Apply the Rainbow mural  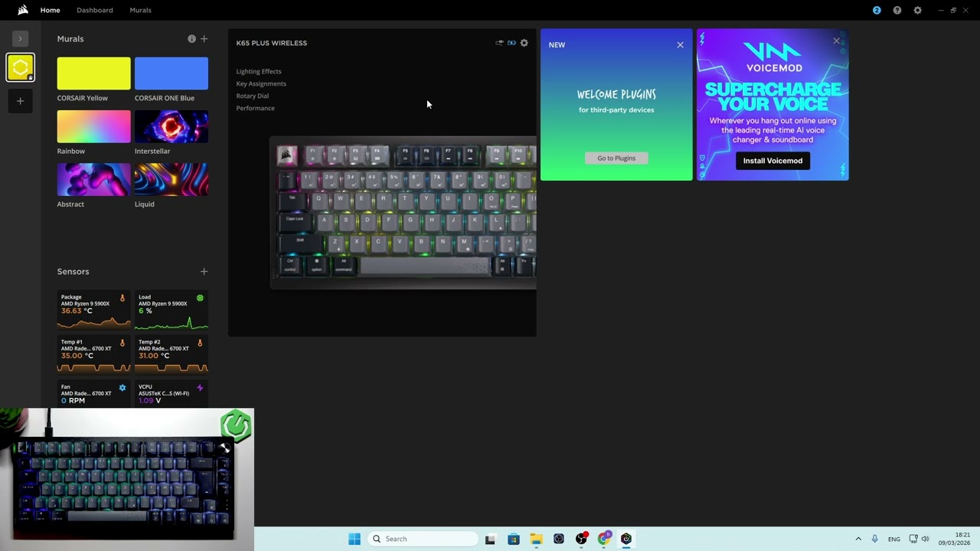[x=93, y=126]
